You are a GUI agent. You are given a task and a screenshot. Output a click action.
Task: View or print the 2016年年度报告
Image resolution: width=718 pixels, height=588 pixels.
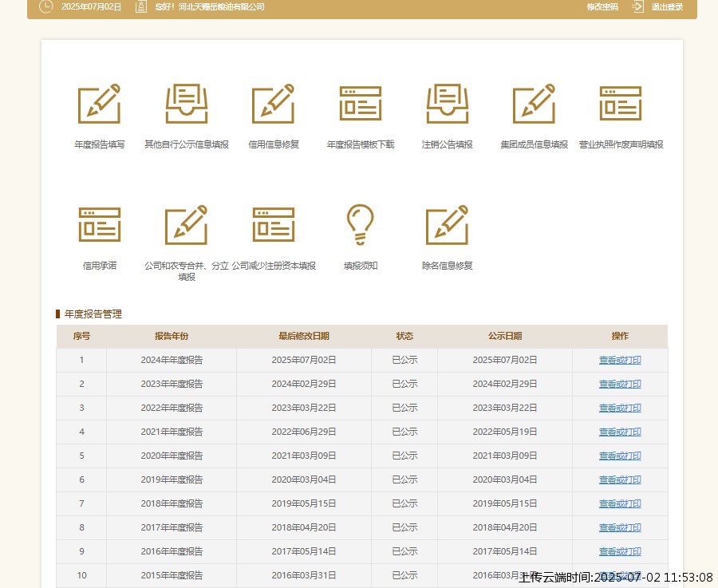pyautogui.click(x=620, y=551)
